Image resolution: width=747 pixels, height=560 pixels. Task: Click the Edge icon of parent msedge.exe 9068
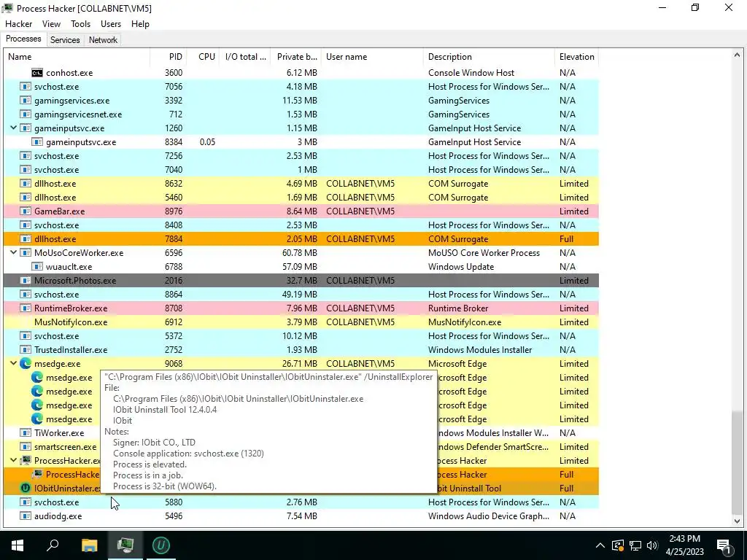26,364
